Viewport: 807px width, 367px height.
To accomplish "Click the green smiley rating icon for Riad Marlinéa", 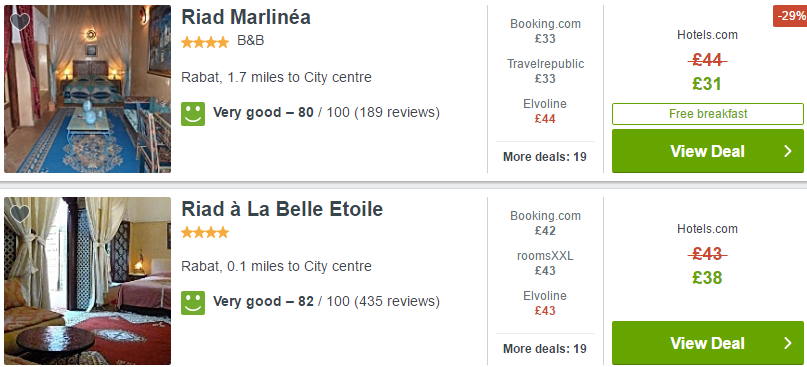I will [193, 113].
